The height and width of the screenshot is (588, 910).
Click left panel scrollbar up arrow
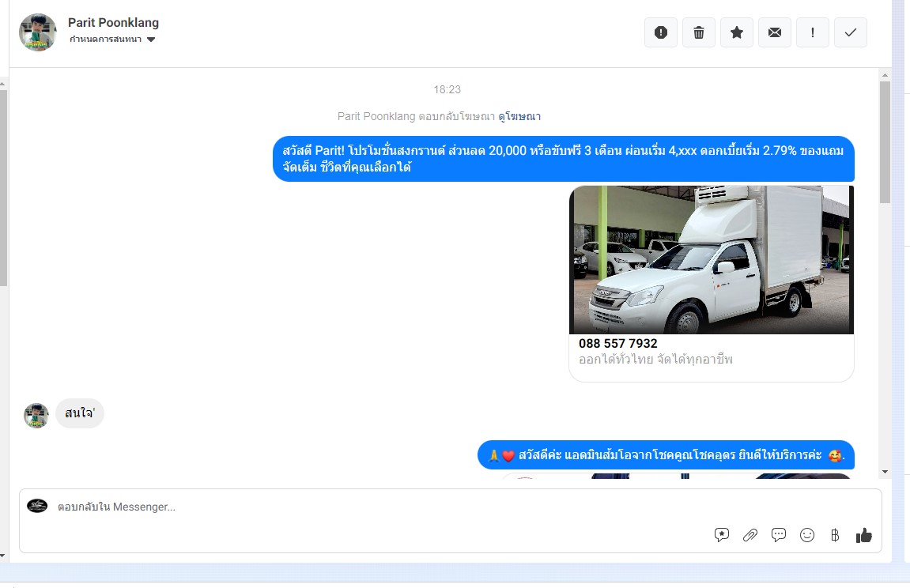[3, 84]
